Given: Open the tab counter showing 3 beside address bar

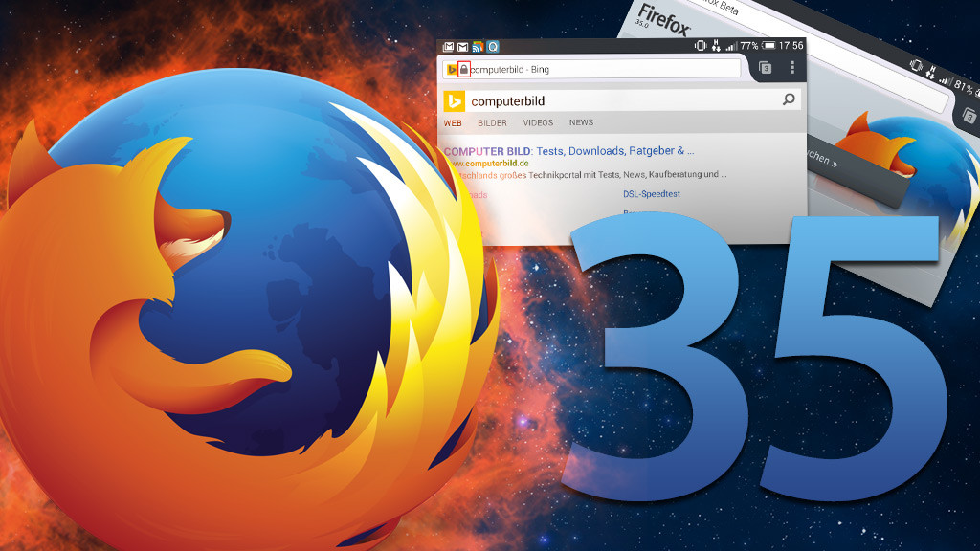Looking at the screenshot, I should click(765, 68).
